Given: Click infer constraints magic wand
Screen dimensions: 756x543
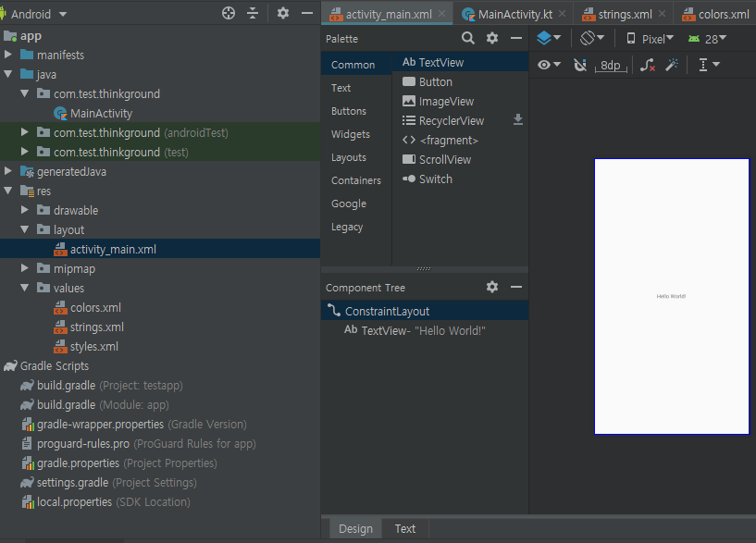Looking at the screenshot, I should (x=672, y=65).
